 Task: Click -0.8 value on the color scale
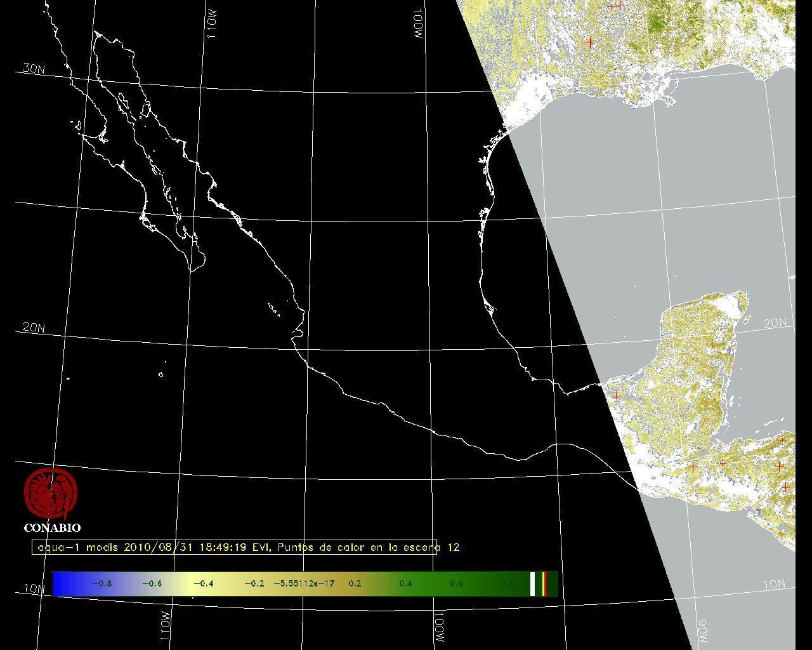(101, 584)
